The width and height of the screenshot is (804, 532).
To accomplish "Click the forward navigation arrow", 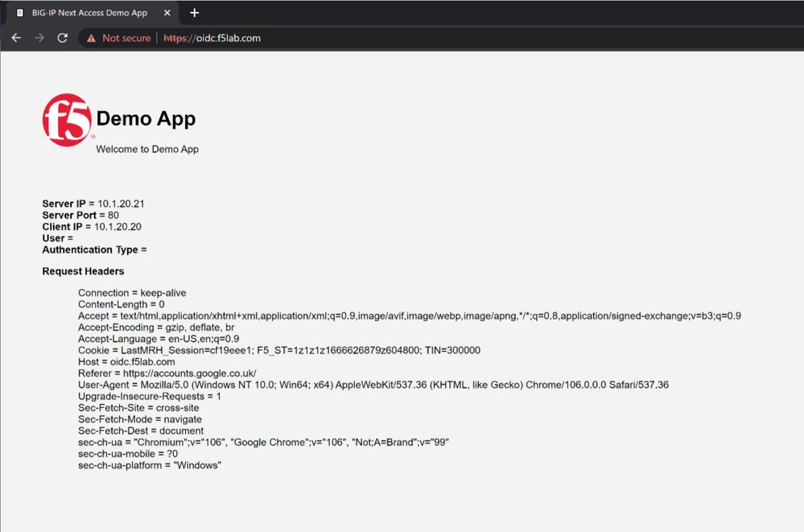I will coord(39,38).
